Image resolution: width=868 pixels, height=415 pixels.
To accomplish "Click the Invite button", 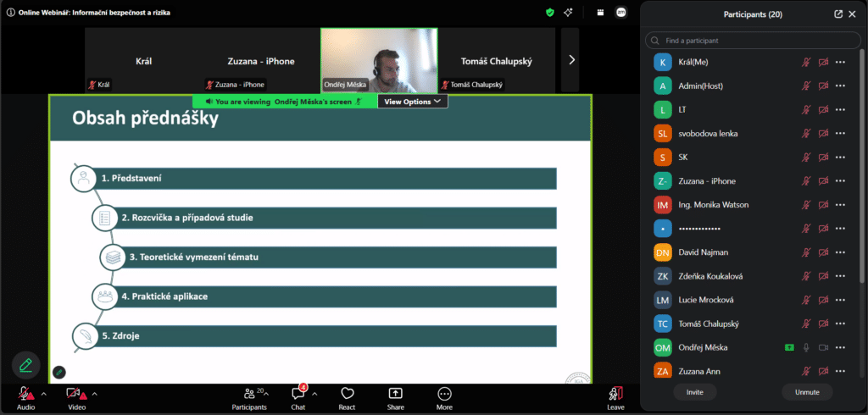I will pyautogui.click(x=695, y=392).
